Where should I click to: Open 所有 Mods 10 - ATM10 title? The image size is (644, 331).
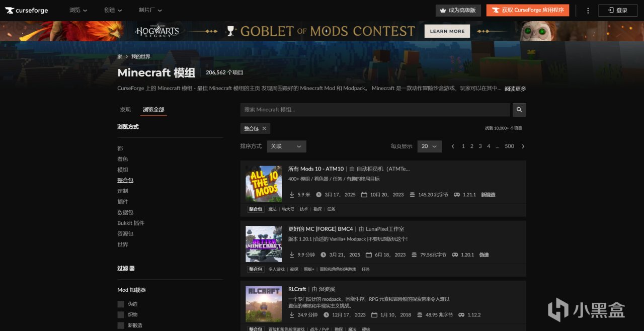point(316,169)
